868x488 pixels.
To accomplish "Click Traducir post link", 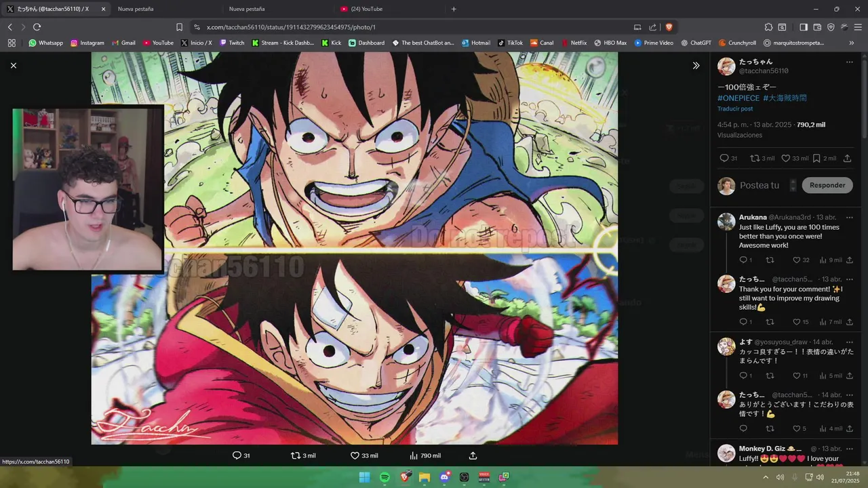I will 735,108.
